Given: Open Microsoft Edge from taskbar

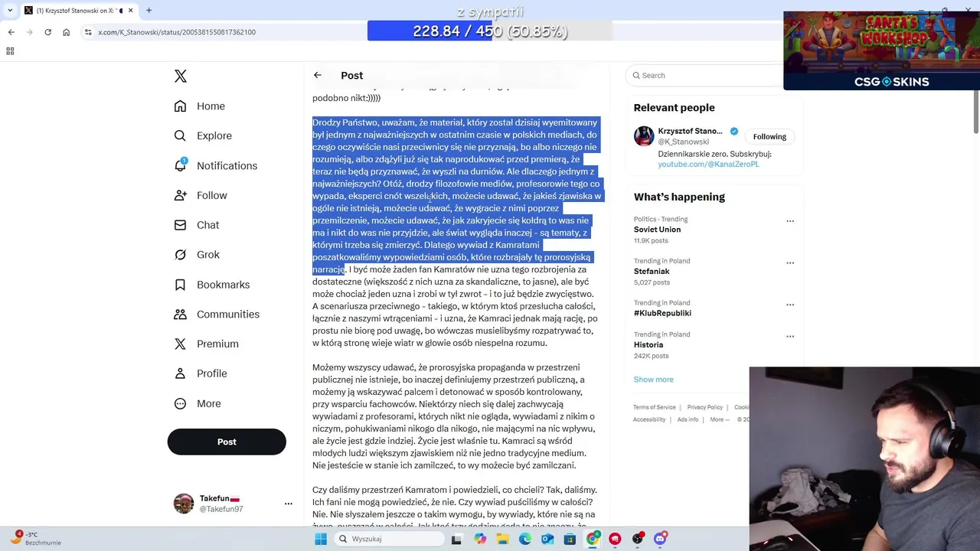Looking at the screenshot, I should [524, 539].
